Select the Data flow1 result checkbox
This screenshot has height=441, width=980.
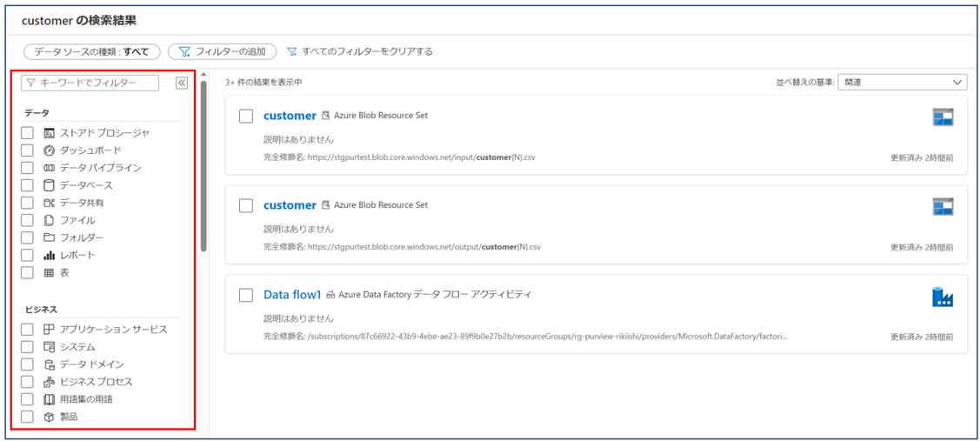(246, 295)
